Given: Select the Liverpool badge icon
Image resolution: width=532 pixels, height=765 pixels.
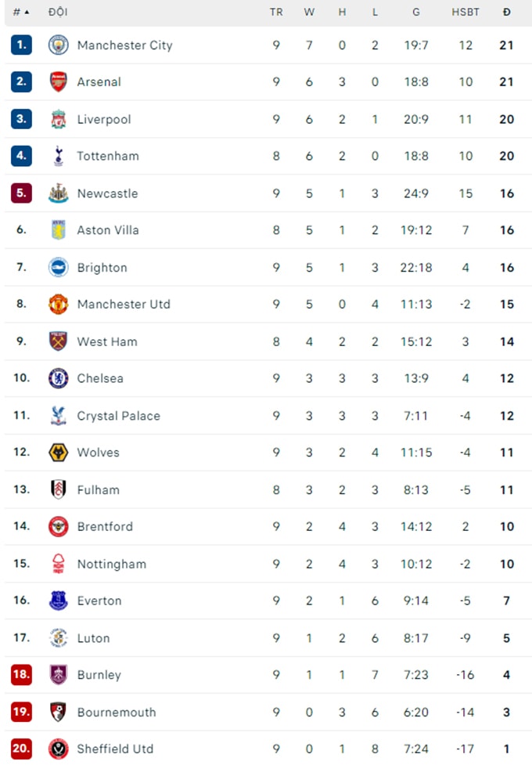Looking at the screenshot, I should [58, 119].
